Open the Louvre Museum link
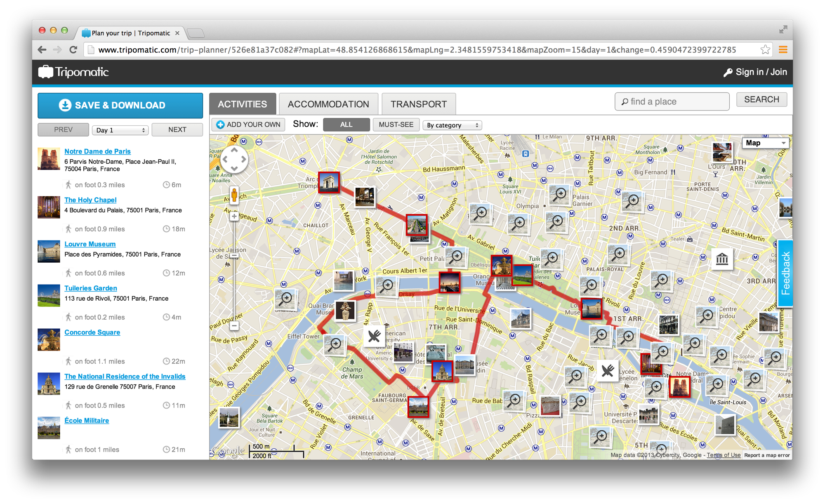This screenshot has width=825, height=504. (90, 244)
